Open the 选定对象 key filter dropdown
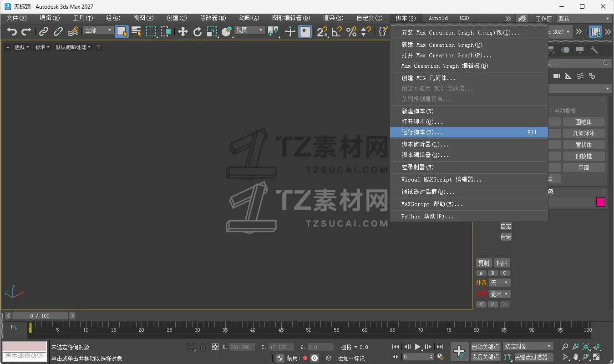 [528, 347]
